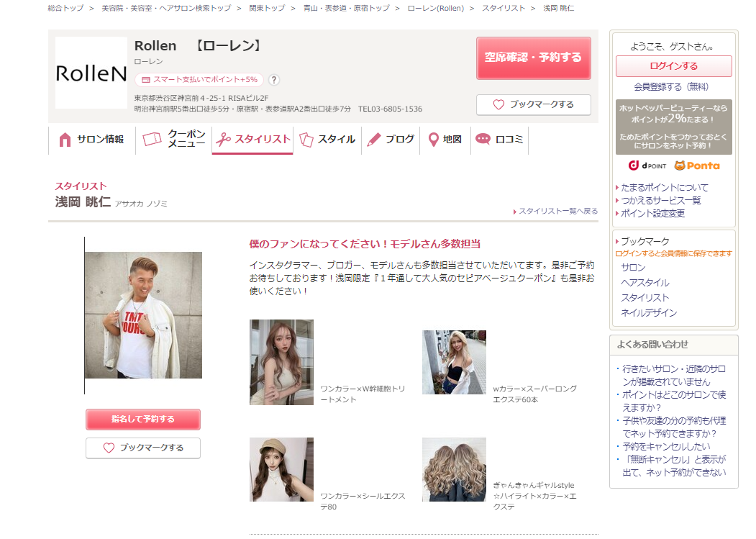Click the map pin icon beside 地図
This screenshot has height=539, width=756.
(x=434, y=140)
